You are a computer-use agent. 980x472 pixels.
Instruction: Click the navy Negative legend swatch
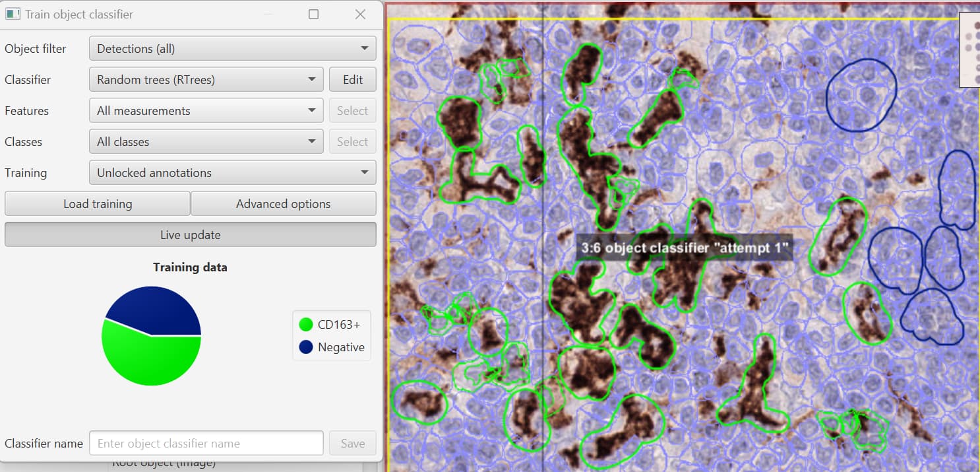pos(305,347)
